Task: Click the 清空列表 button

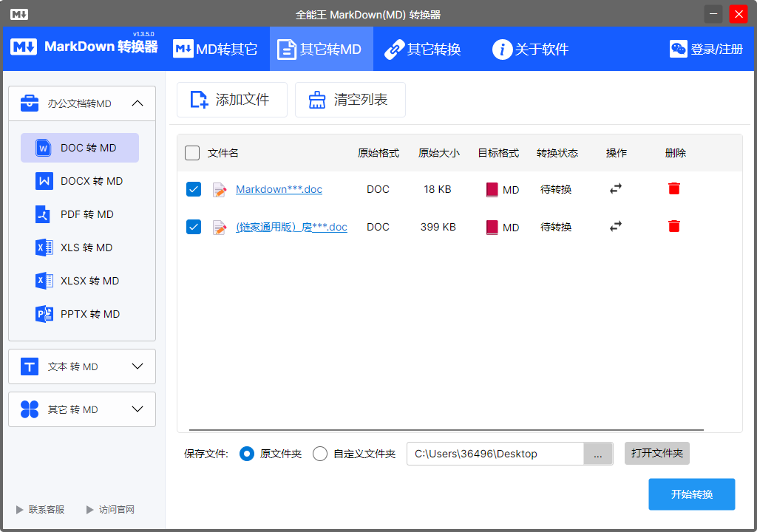Action: [x=350, y=100]
